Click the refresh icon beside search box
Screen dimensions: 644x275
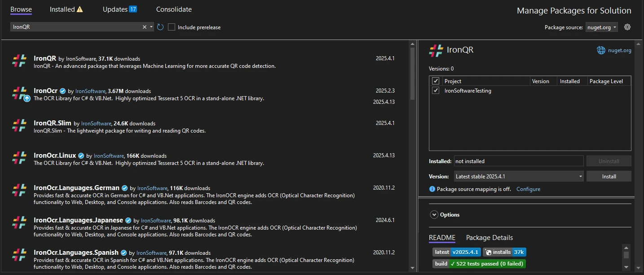click(160, 27)
